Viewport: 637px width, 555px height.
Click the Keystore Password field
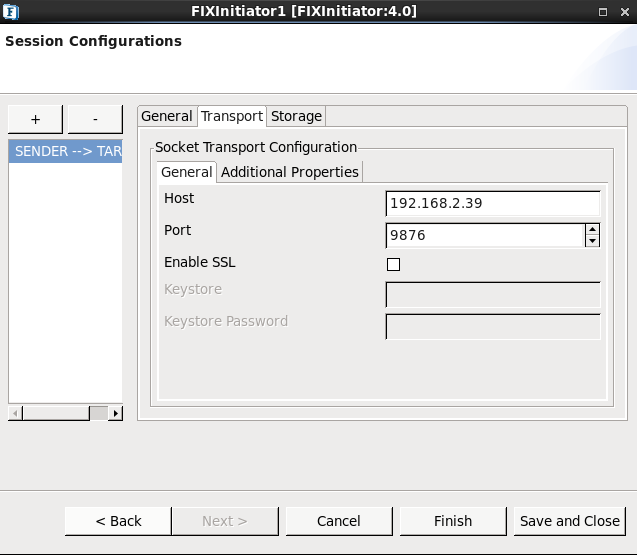tap(493, 327)
